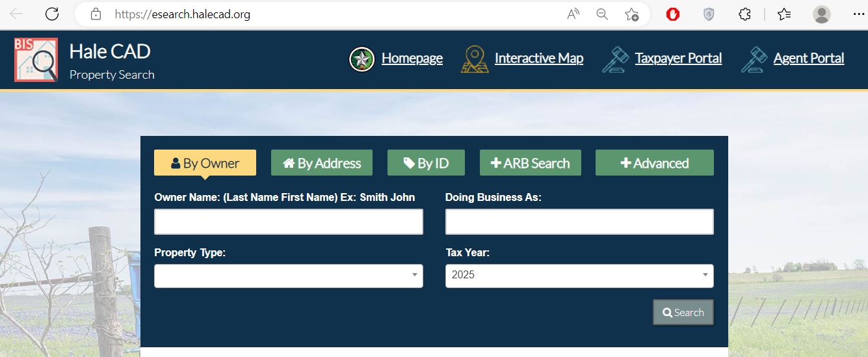Viewport: 868px width, 357px height.
Task: Open browser settings and more menu
Action: click(x=858, y=14)
